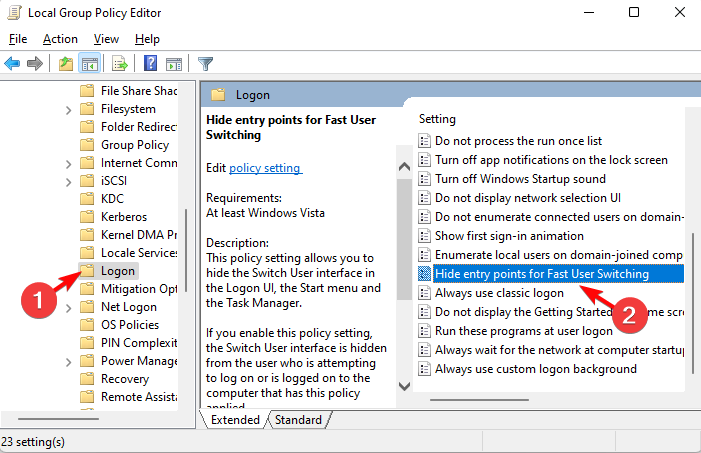Click the Back arrow toolbar icon
Screen dimensions: 701x453
tap(12, 64)
